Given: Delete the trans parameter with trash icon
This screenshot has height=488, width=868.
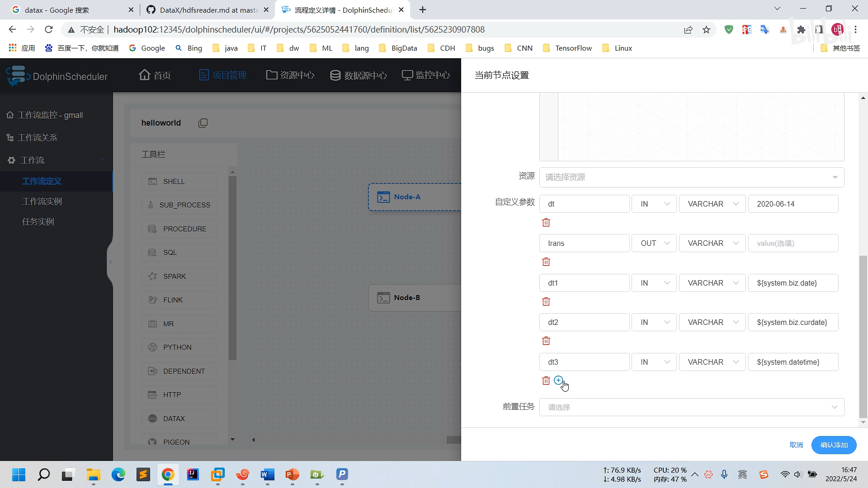Looking at the screenshot, I should [x=546, y=262].
